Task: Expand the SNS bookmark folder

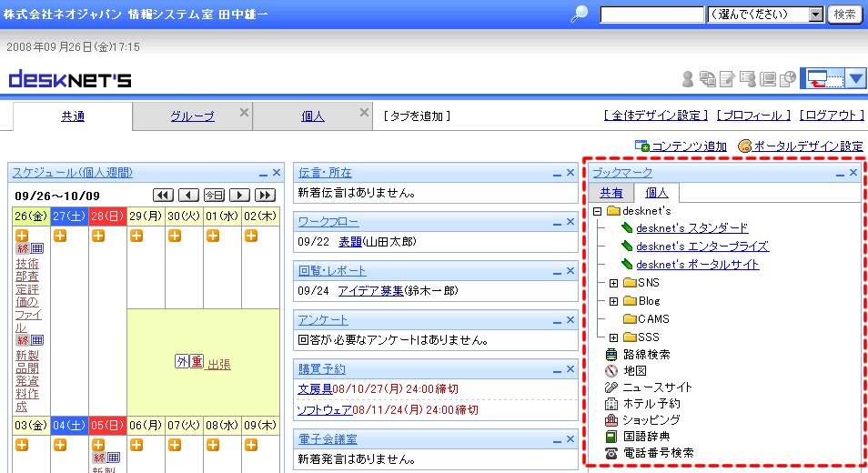Action: (614, 283)
